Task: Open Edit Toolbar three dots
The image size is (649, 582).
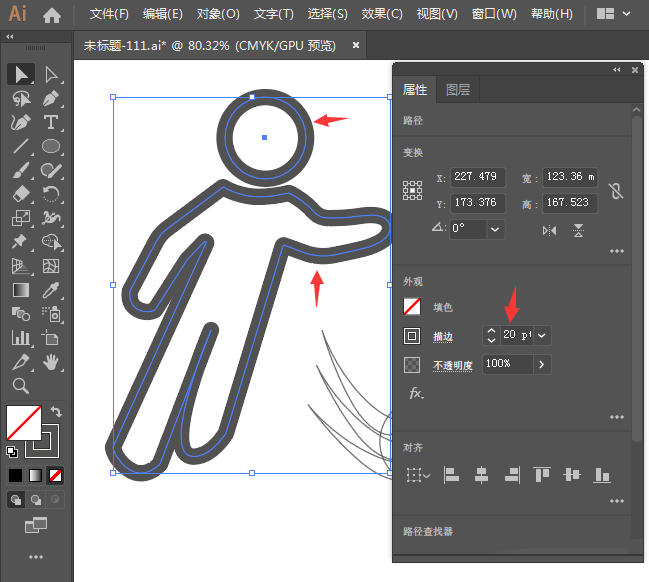Action: tap(36, 557)
